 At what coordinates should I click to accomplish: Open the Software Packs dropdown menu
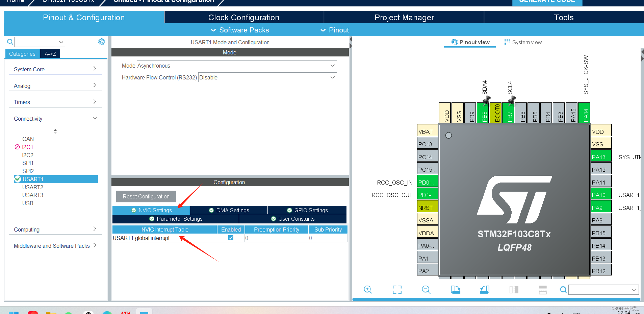[x=240, y=30]
